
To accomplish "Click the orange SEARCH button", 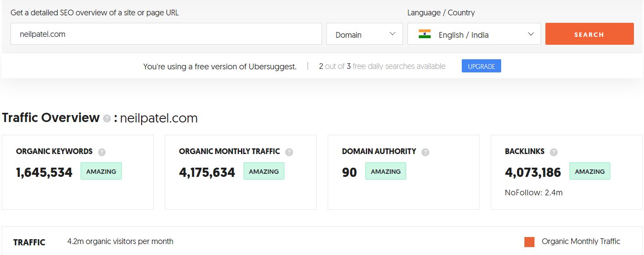I will (x=589, y=34).
